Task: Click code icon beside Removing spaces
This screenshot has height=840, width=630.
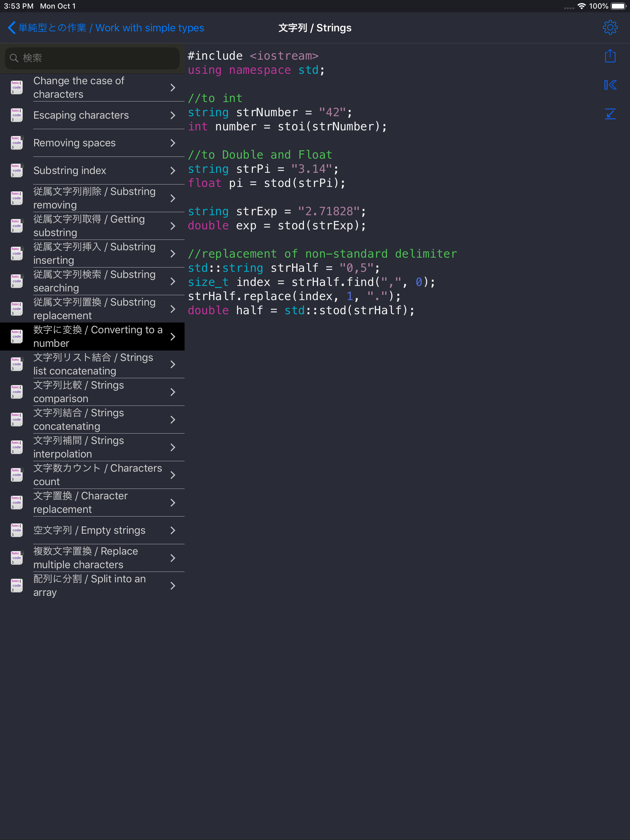Action: click(x=17, y=143)
